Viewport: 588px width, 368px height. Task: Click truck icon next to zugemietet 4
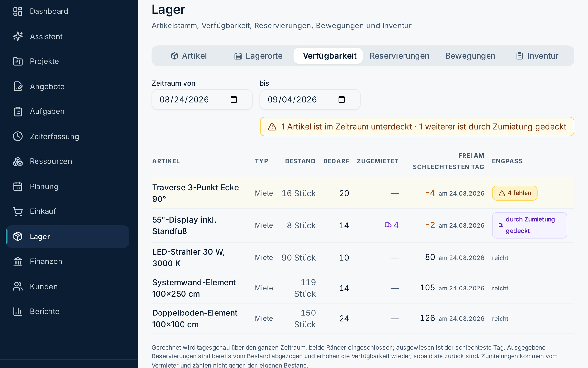point(388,225)
